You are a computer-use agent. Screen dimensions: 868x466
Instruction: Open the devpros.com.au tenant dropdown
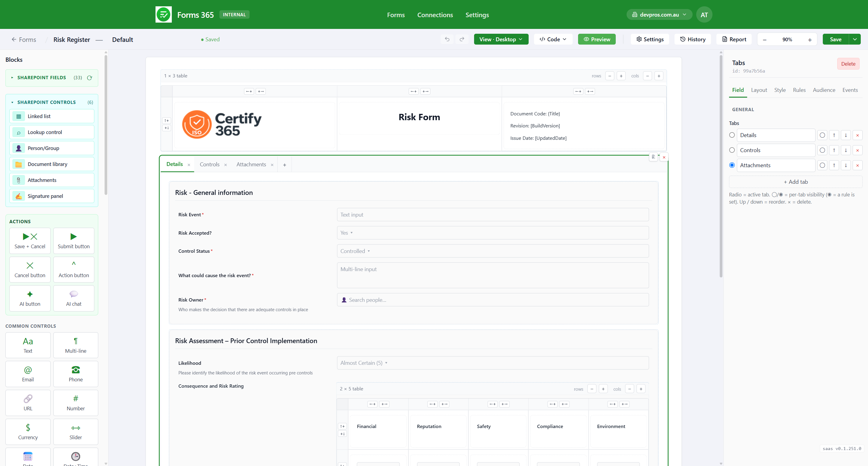[x=659, y=14]
